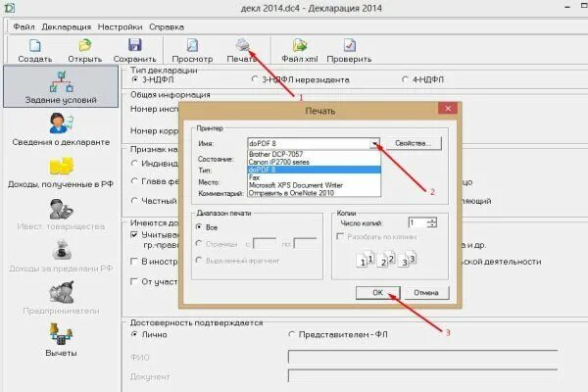Viewport: 588px width, 392px height.
Task: Choose Лично authenticity option
Action: point(134,334)
